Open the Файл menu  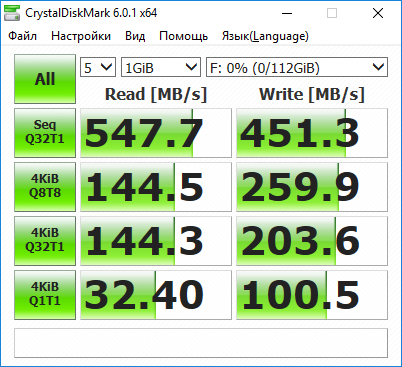23,36
